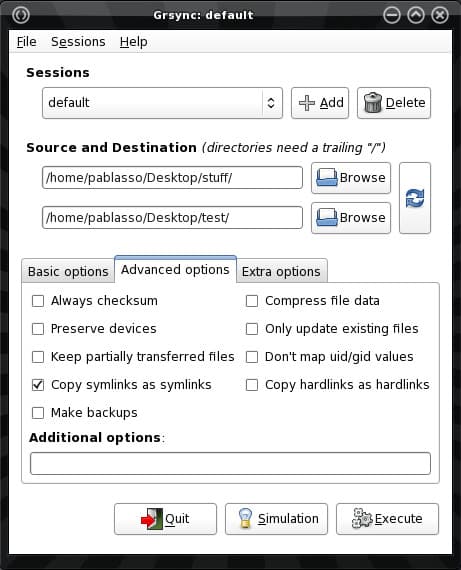Uncheck Copy symlinks as symlinks
Viewport: 461px width, 570px height.
tap(38, 385)
